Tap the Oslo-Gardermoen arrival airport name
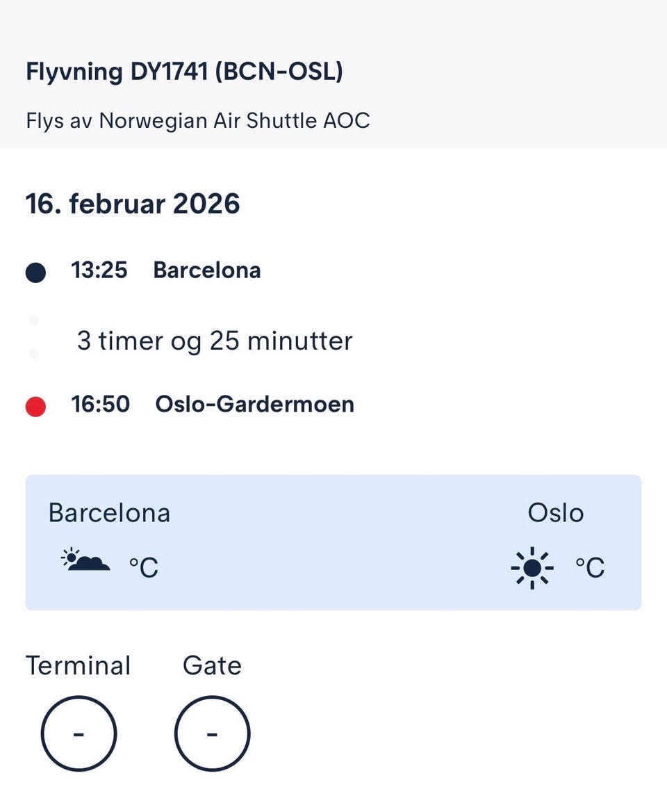Screen dimensions: 667x812 point(255,404)
